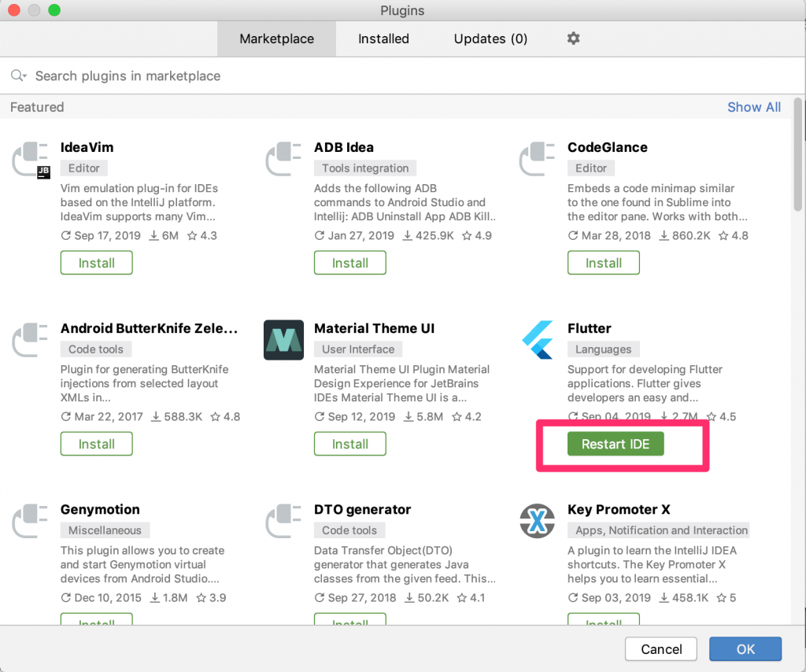Switch to the Marketplace tab
The height and width of the screenshot is (672, 806).
[276, 39]
